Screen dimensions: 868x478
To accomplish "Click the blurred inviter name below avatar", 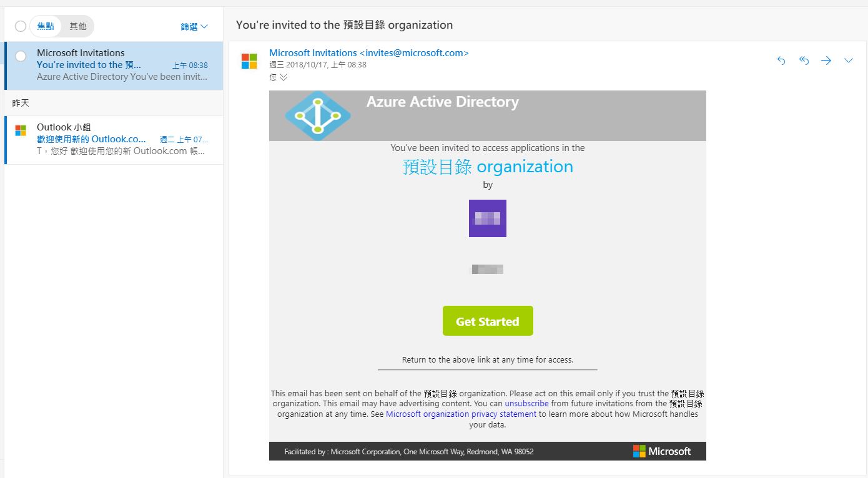I will click(488, 270).
